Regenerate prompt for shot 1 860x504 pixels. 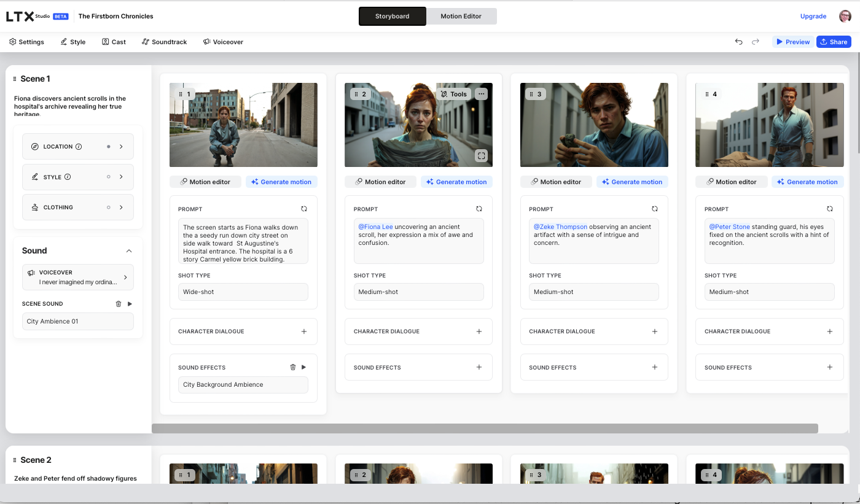(303, 209)
